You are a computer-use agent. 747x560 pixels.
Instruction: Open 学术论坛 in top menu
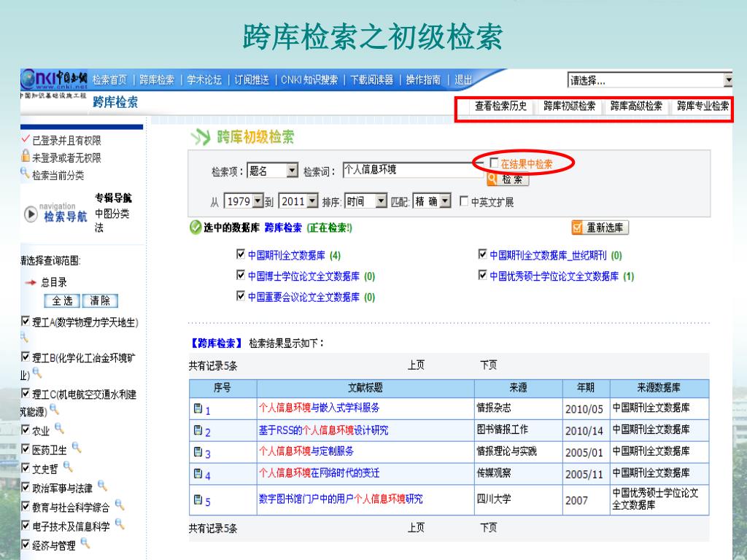point(204,80)
